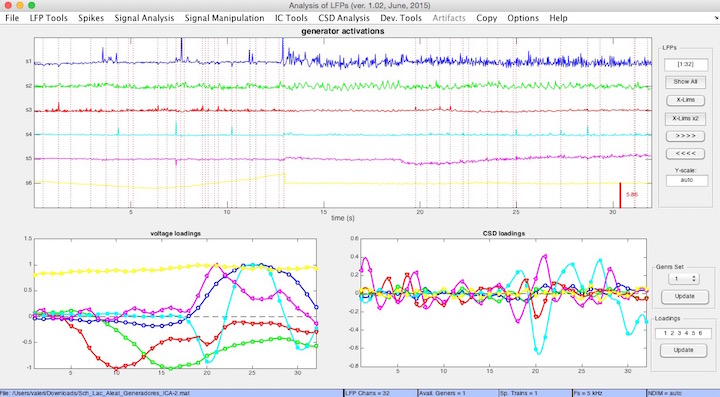The width and height of the screenshot is (720, 397).
Task: Click the voltage loadings plot title
Action: click(175, 233)
